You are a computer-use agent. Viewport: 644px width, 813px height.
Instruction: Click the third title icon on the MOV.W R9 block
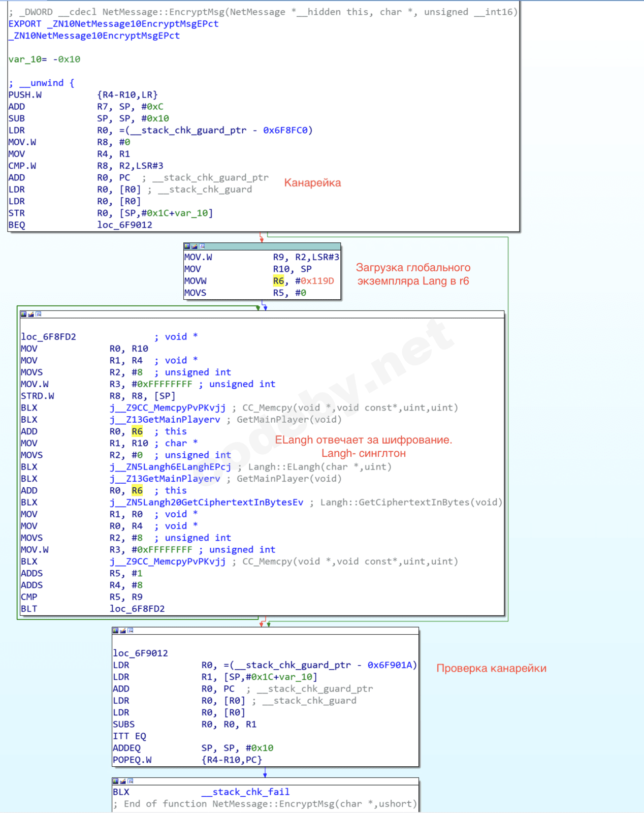pyautogui.click(x=202, y=246)
